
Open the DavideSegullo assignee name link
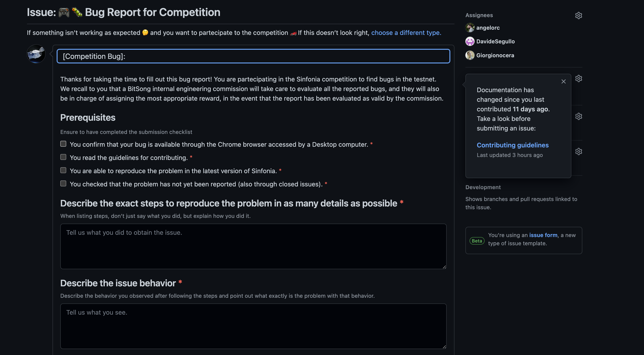[495, 42]
